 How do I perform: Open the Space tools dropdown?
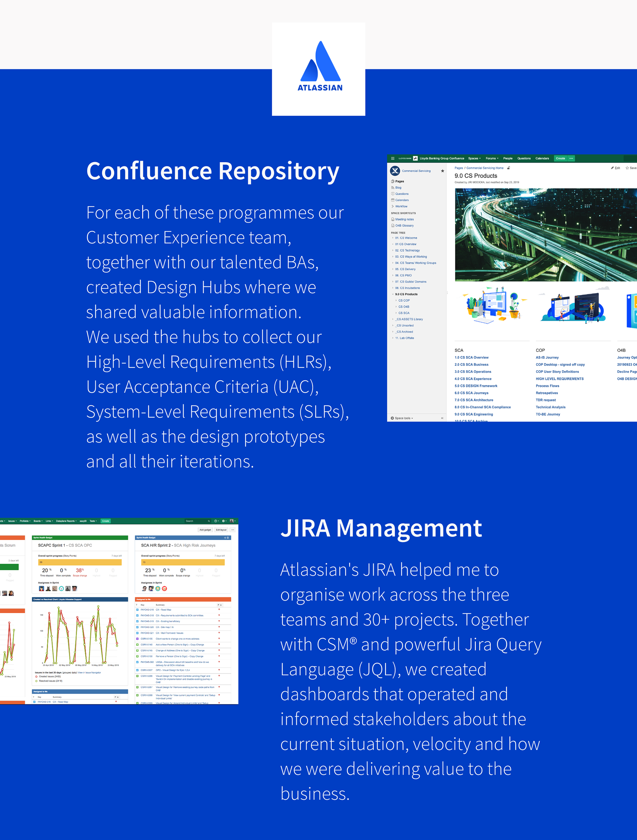point(402,418)
